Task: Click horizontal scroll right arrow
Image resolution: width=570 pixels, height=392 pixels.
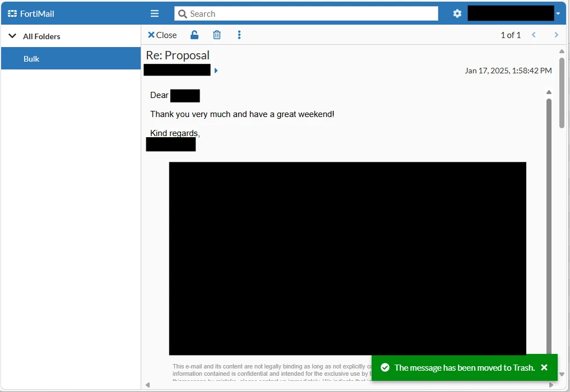Action: pos(551,385)
